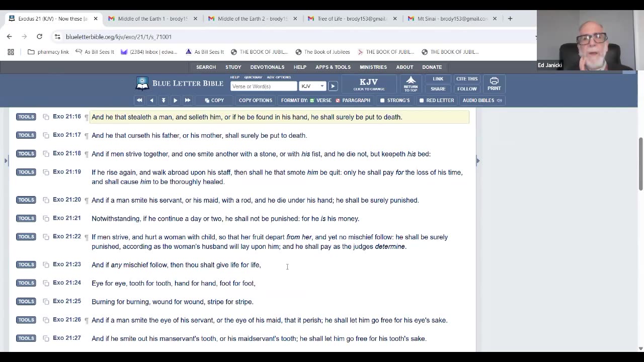Open the KJV translation select box

[x=312, y=86]
